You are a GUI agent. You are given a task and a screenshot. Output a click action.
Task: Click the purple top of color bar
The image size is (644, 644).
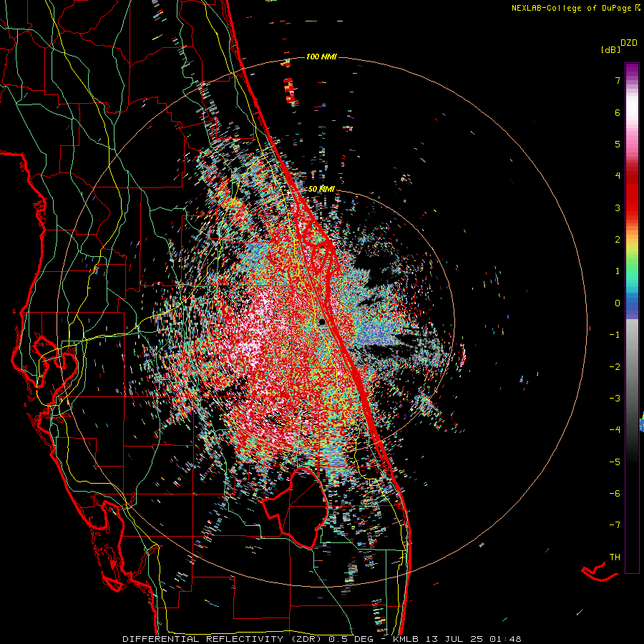[x=632, y=71]
